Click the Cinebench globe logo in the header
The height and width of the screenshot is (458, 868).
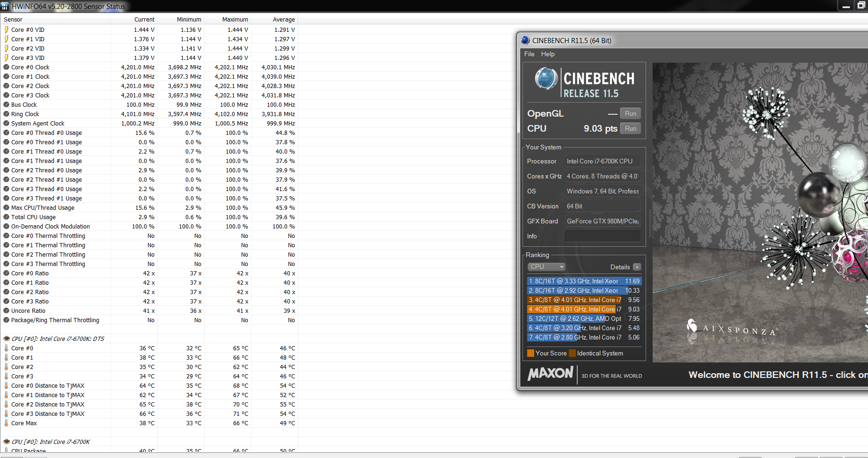546,78
